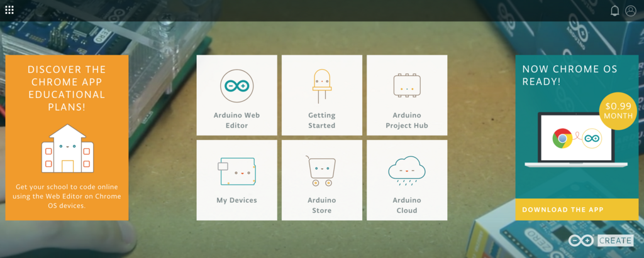
Task: Click the Getting Started LED icon
Action: [x=321, y=86]
